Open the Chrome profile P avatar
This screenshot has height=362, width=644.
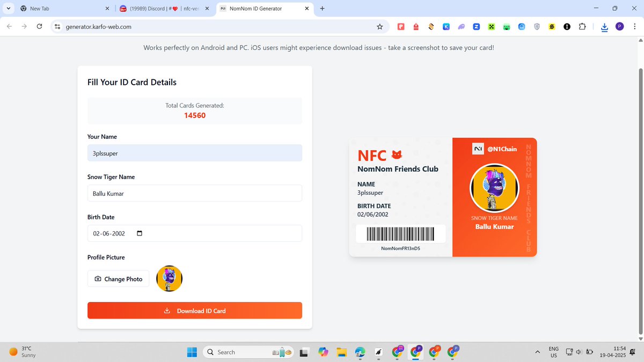coord(619,26)
